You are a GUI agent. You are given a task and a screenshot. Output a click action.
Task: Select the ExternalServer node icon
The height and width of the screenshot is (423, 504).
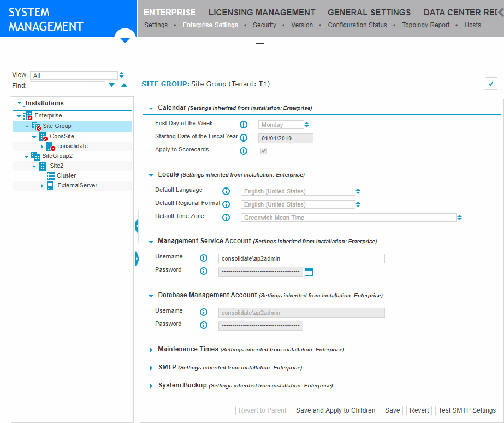pos(49,185)
